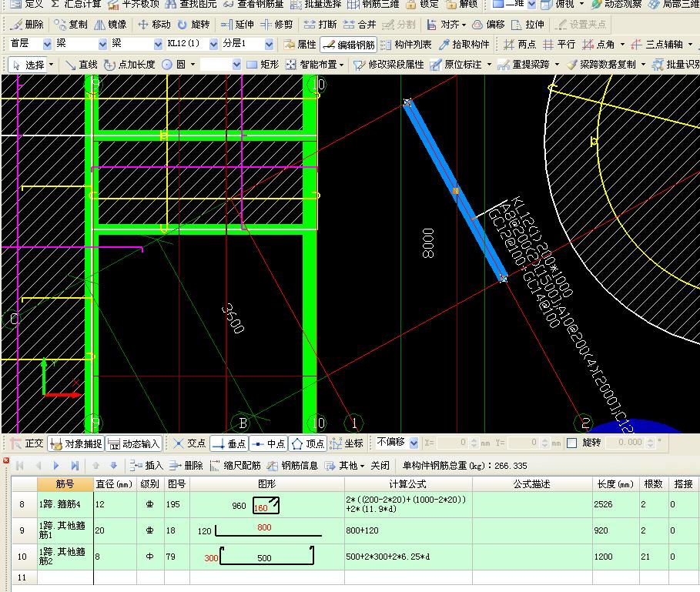This screenshot has width=700, height=592.
Task: Select the cell '1跨.其他箍筋2' in row 10
Action: coord(65,557)
